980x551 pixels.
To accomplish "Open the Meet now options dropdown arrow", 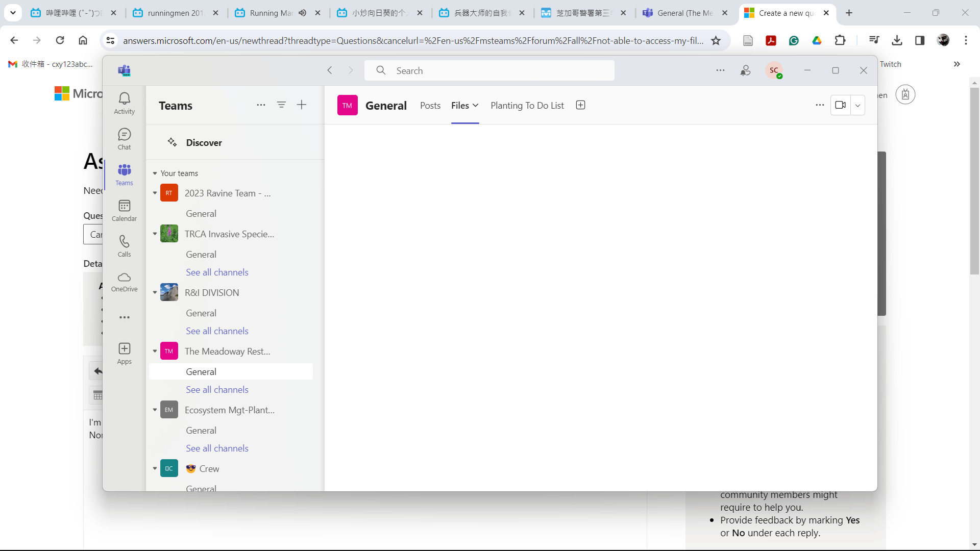I will [857, 106].
